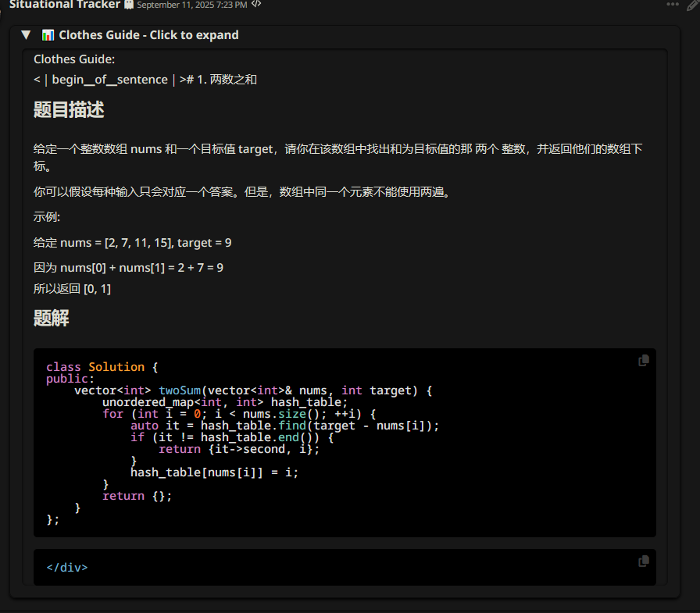Image resolution: width=700 pixels, height=613 pixels.
Task: Click the '</div>' code text
Action: coord(67,568)
